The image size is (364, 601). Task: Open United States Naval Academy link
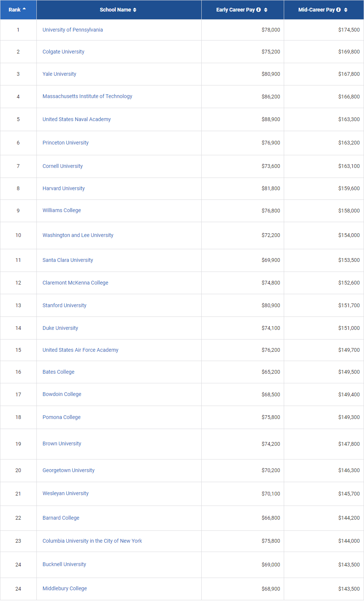pyautogui.click(x=77, y=119)
